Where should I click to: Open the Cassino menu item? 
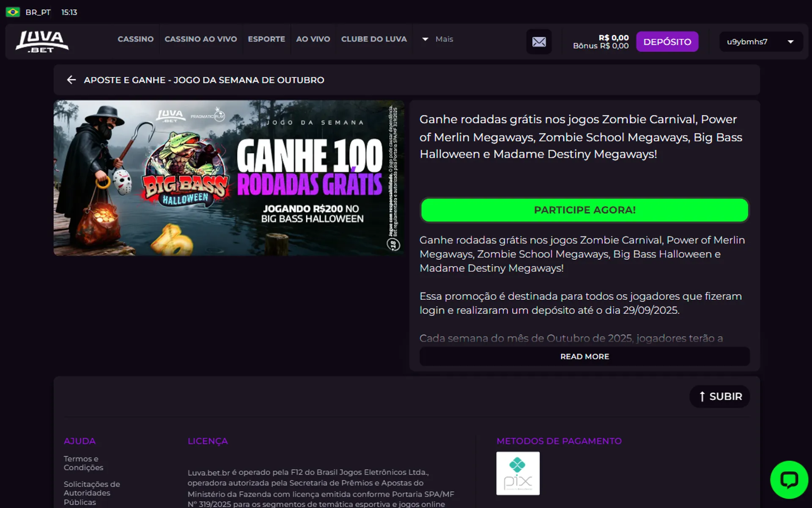[135, 39]
